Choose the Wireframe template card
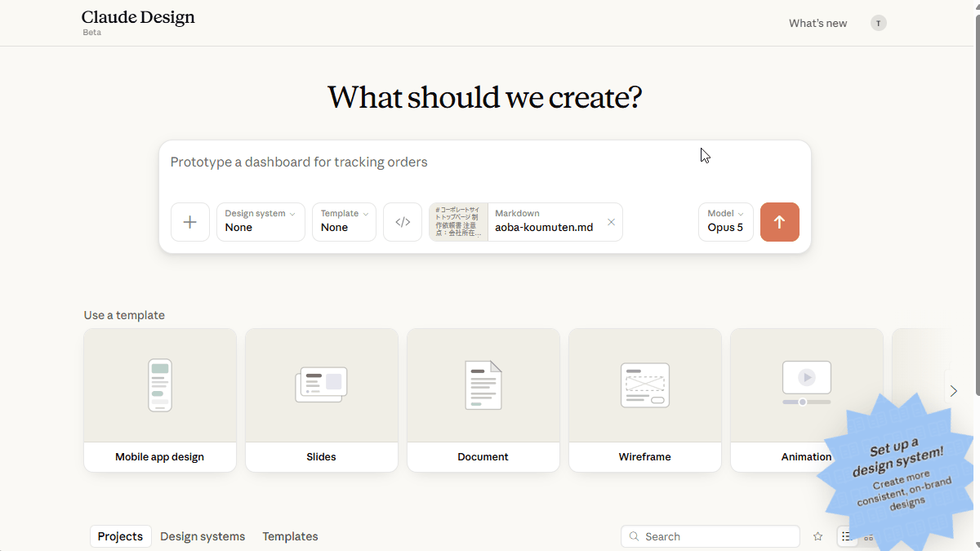 645,400
